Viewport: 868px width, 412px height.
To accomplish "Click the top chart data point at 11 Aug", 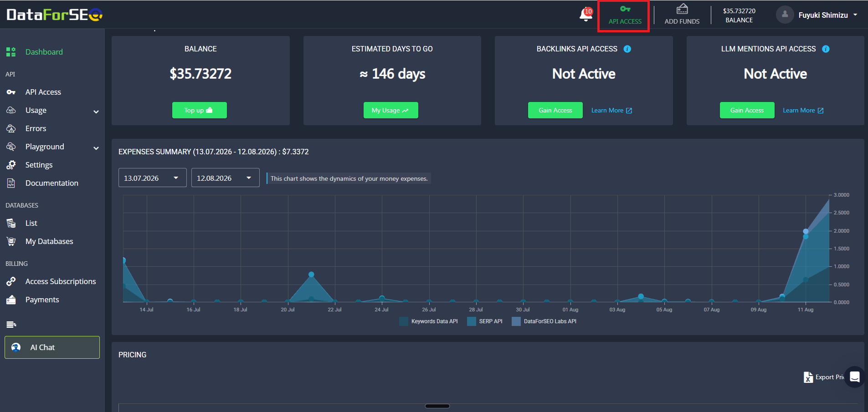I will (806, 231).
